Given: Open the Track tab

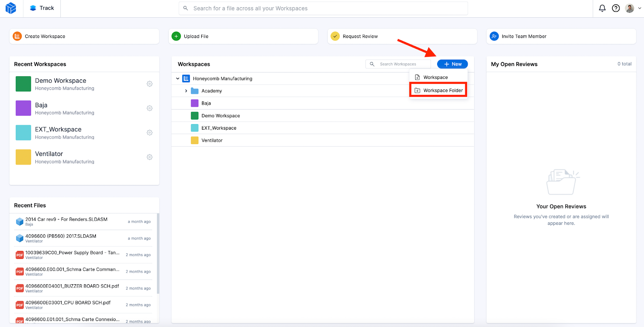Looking at the screenshot, I should point(42,8).
